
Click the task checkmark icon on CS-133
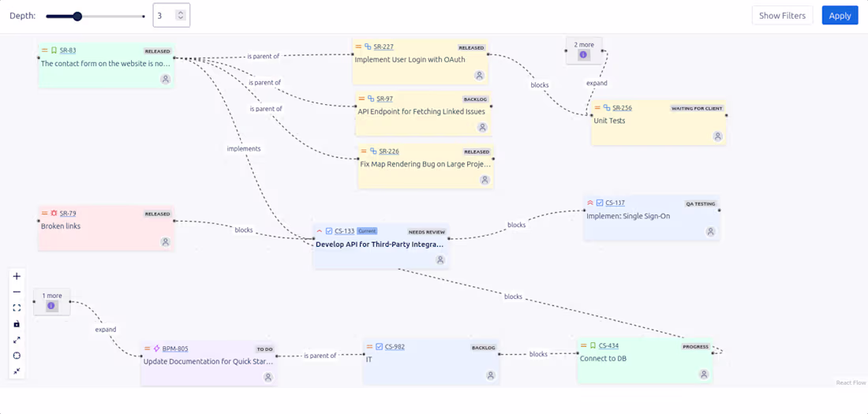coord(329,231)
